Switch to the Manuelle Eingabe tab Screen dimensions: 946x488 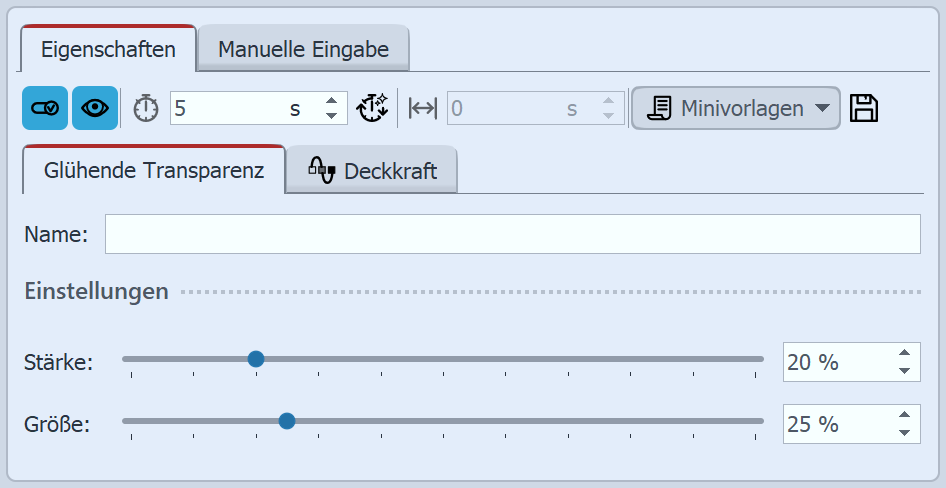point(303,49)
